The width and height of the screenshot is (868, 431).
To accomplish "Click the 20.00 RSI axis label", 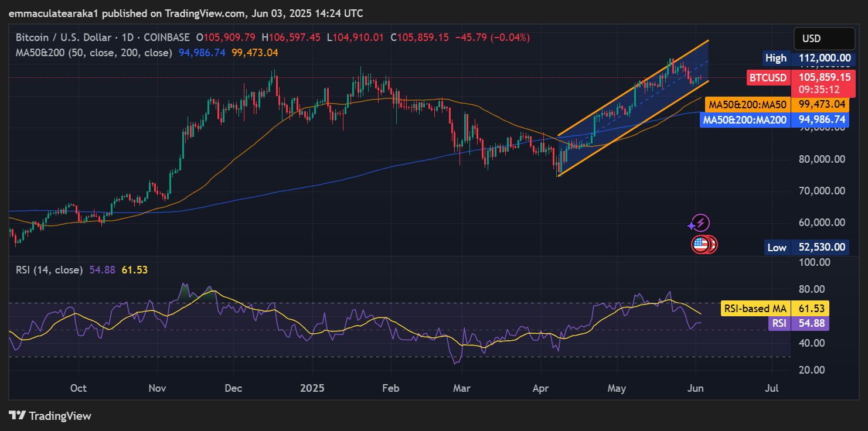I will [x=812, y=370].
